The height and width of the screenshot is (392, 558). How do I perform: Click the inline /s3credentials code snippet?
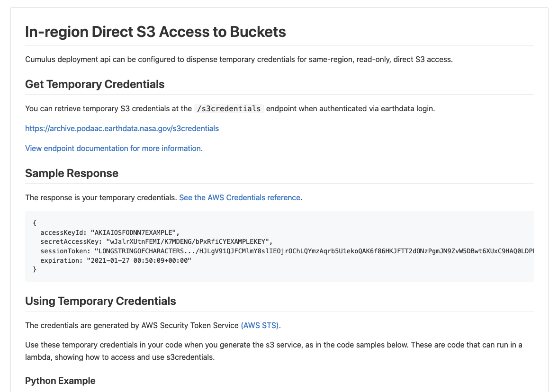[229, 108]
